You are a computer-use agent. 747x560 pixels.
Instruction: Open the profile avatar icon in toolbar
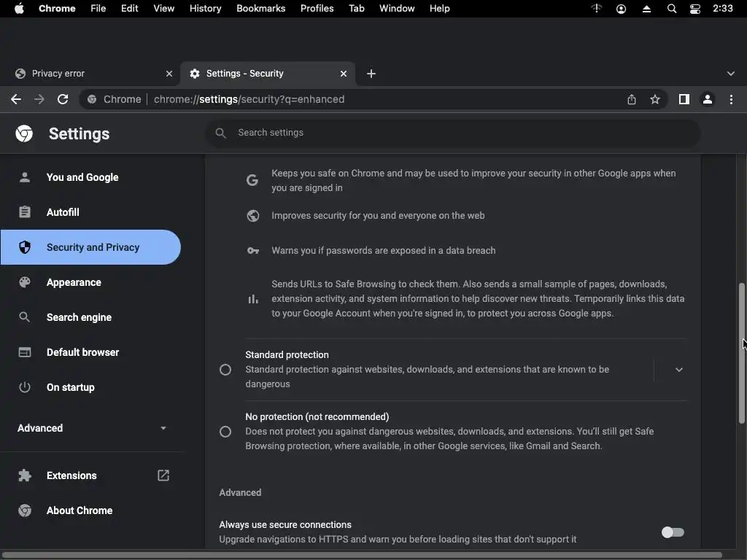click(x=708, y=99)
